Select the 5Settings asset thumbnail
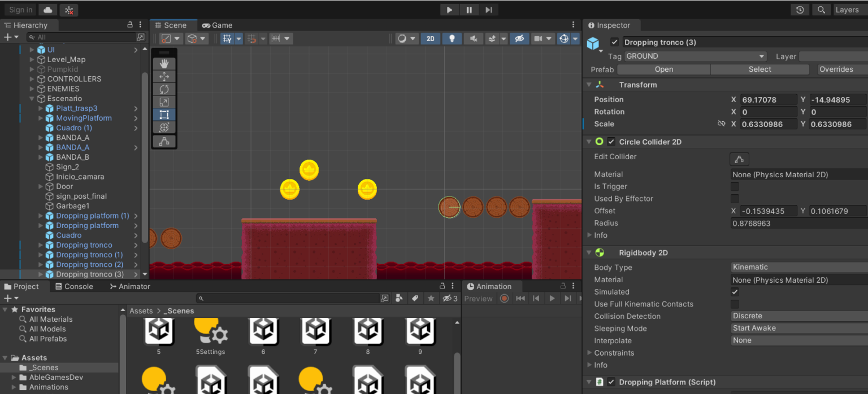The image size is (868, 394). 211,333
